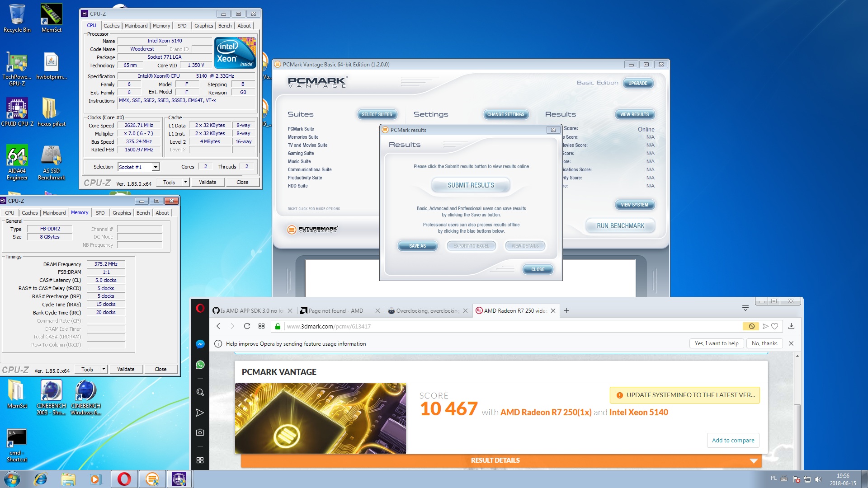Open Graphics tab in Memory CPU-Z window
Viewport: 868px width, 488px height.
tap(122, 213)
